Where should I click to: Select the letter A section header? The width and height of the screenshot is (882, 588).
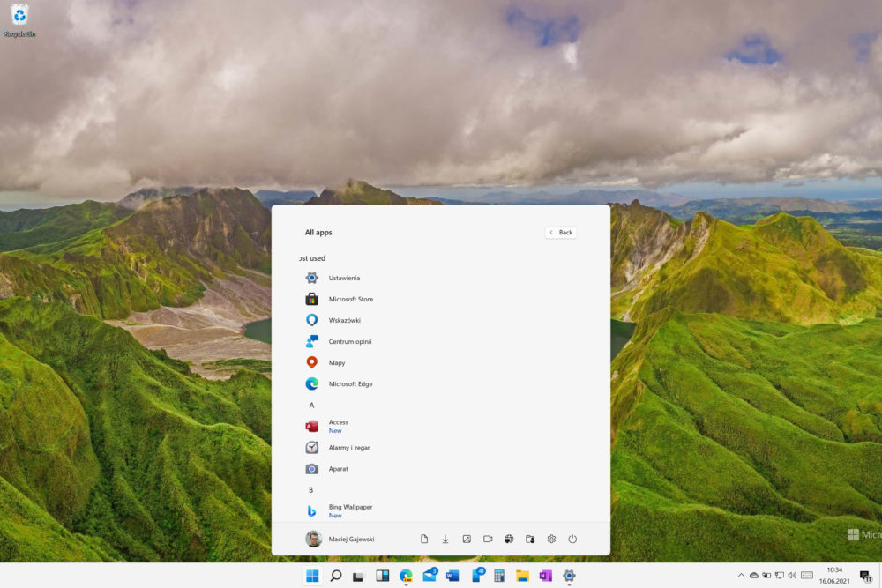click(x=311, y=406)
